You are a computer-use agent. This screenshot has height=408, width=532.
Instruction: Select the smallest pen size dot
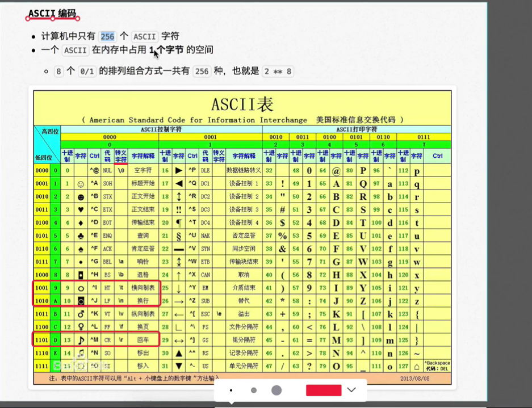pos(231,390)
